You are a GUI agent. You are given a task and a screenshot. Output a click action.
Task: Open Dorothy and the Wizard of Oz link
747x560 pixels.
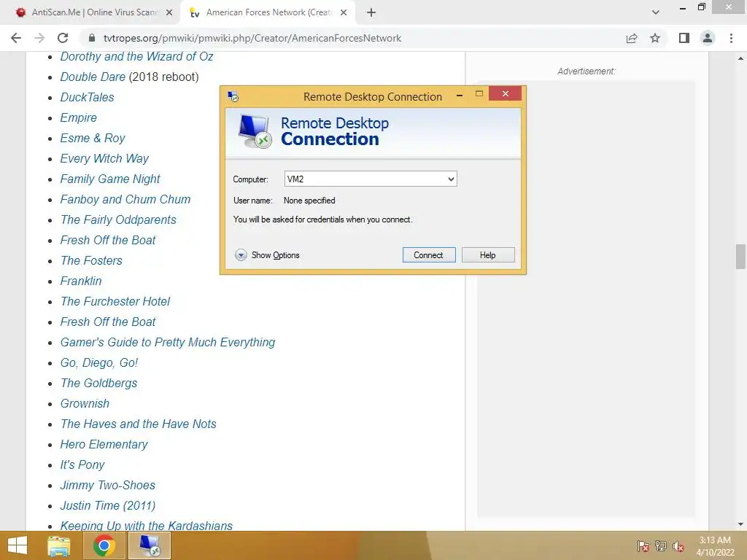[136, 57]
